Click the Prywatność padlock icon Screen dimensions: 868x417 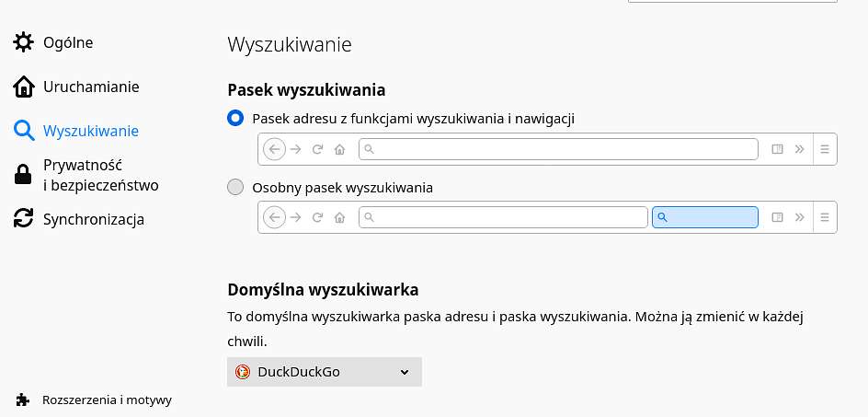(23, 175)
